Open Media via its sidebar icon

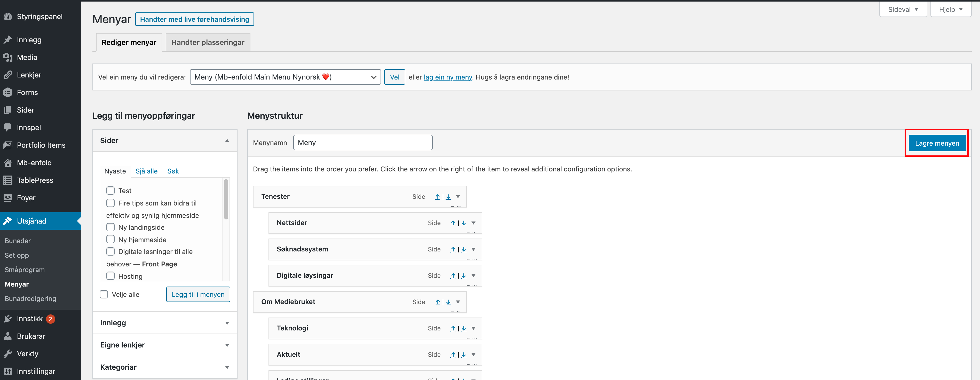7,57
